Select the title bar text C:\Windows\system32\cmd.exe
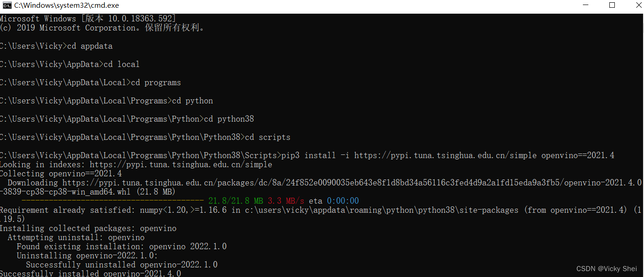This screenshot has height=277, width=644. click(66, 5)
